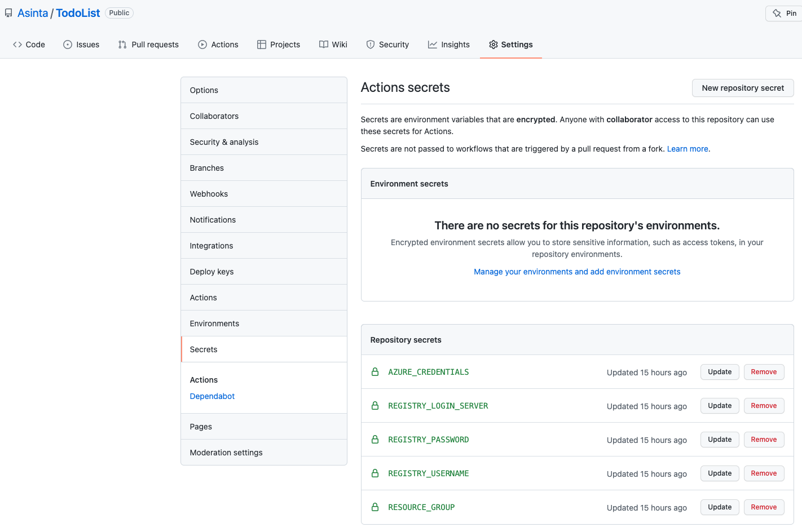Follow Manage your environments and add secrets link
This screenshot has height=532, width=802.
[x=577, y=272]
